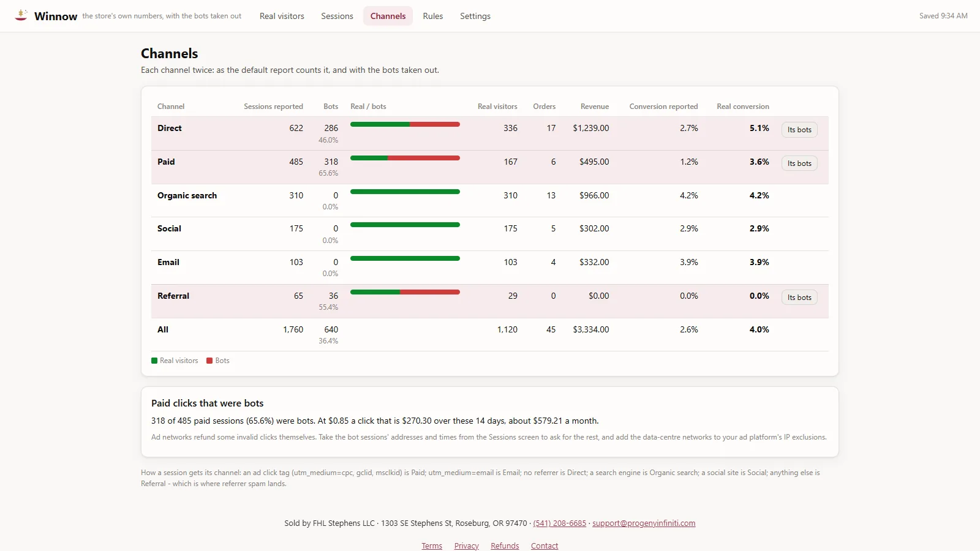The height and width of the screenshot is (551, 980).
Task: Click the Channels page heading
Action: [170, 54]
